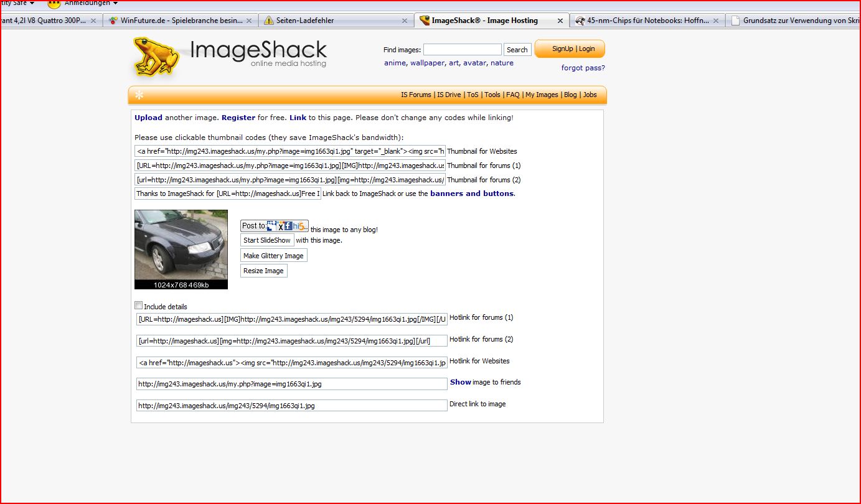861x504 pixels.
Task: Click the 1024x768 469kb caption
Action: click(181, 285)
